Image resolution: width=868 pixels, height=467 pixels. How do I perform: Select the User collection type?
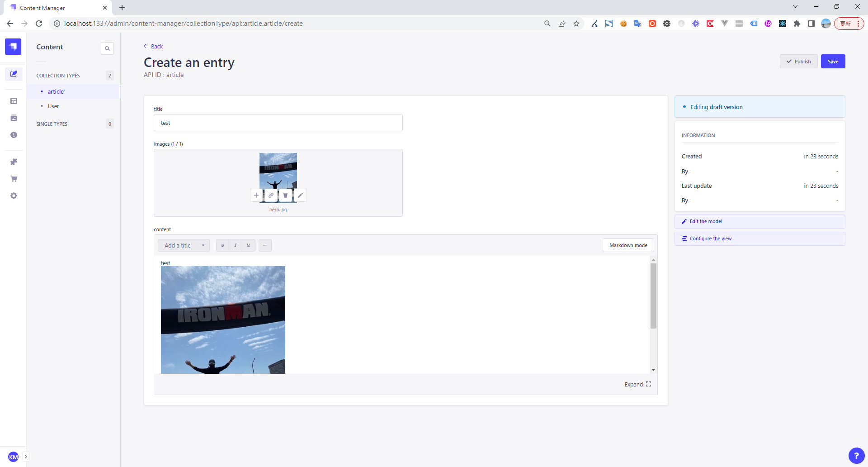[53, 106]
